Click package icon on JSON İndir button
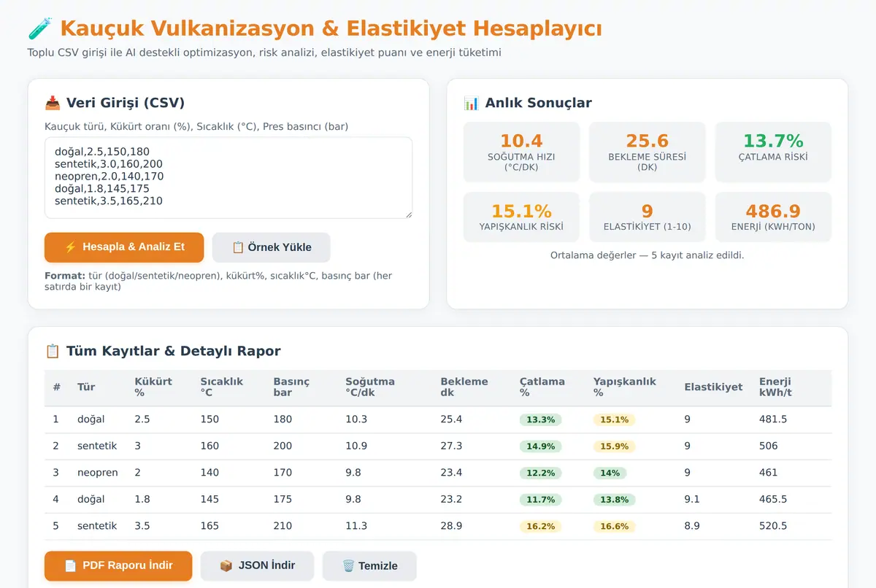The width and height of the screenshot is (876, 588). pos(226,565)
